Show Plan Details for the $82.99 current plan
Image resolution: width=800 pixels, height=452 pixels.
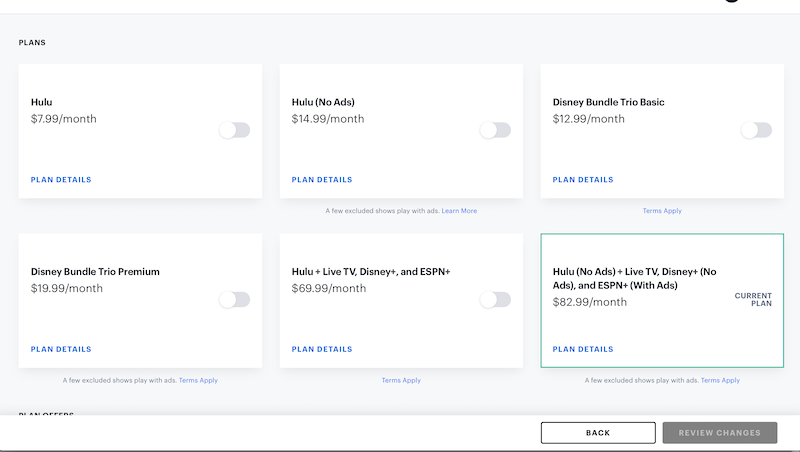point(583,349)
